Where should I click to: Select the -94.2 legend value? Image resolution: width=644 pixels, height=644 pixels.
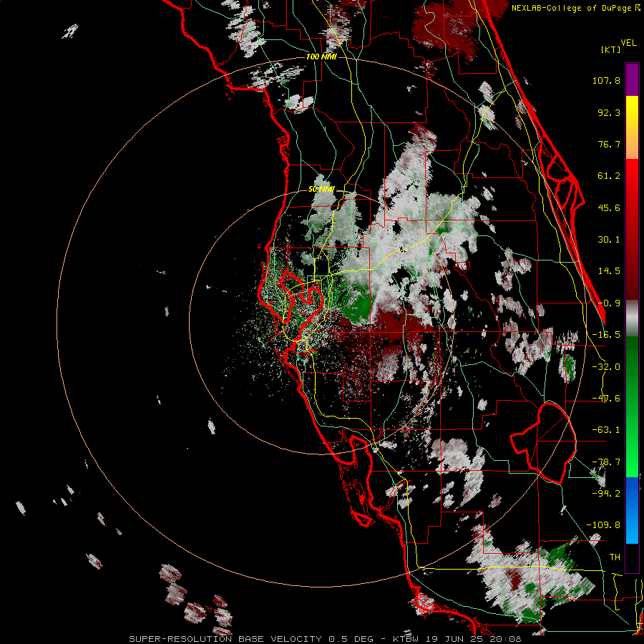606,494
